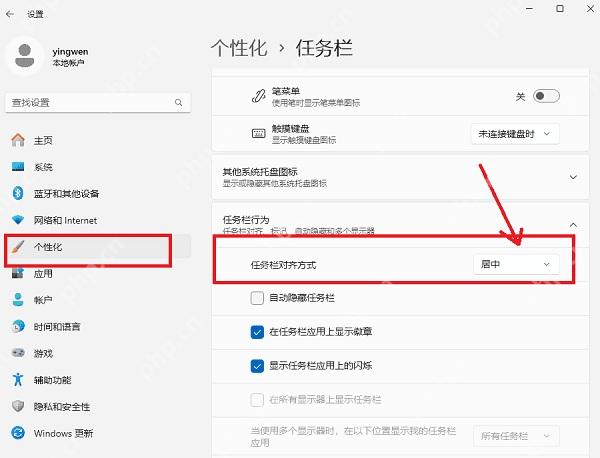Open the 主页 settings page
The height and width of the screenshot is (458, 600).
click(x=97, y=140)
